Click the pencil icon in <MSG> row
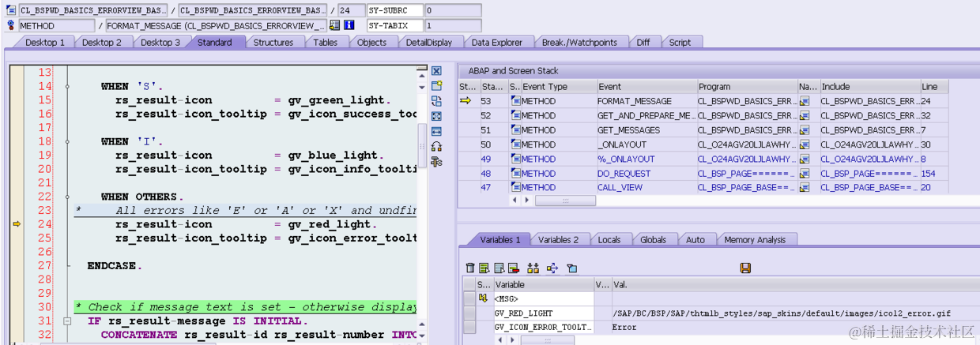 482,298
